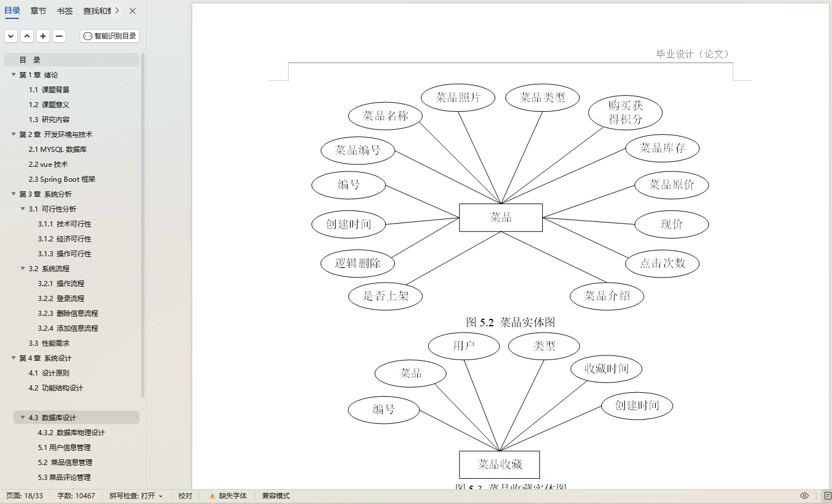The image size is (832, 504).
Task: Show more navigation tabs with right chevron
Action: (x=117, y=10)
